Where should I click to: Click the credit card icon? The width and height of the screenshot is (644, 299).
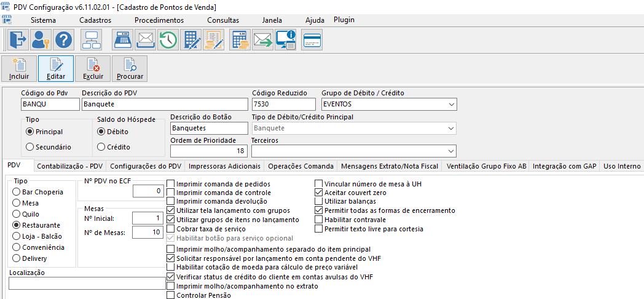pyautogui.click(x=313, y=40)
